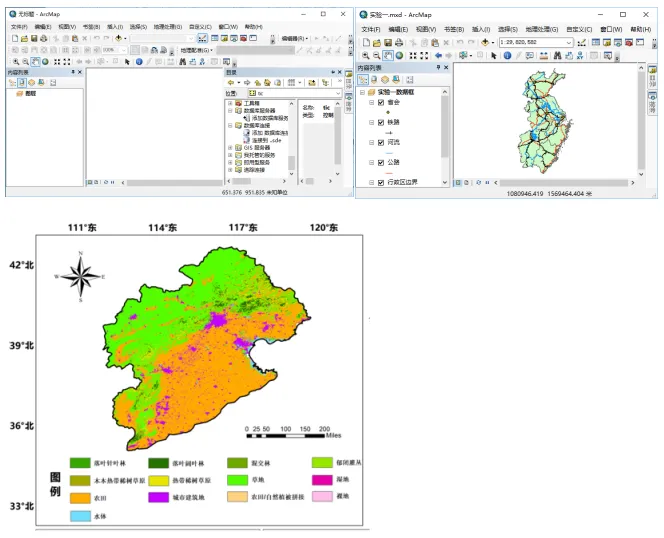The image size is (664, 538).
Task: Open 地理配准(G) dropdown button in untitled window
Action: [196, 50]
